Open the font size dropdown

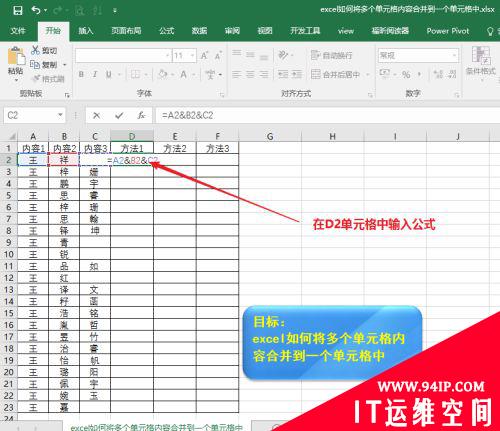tap(192, 56)
